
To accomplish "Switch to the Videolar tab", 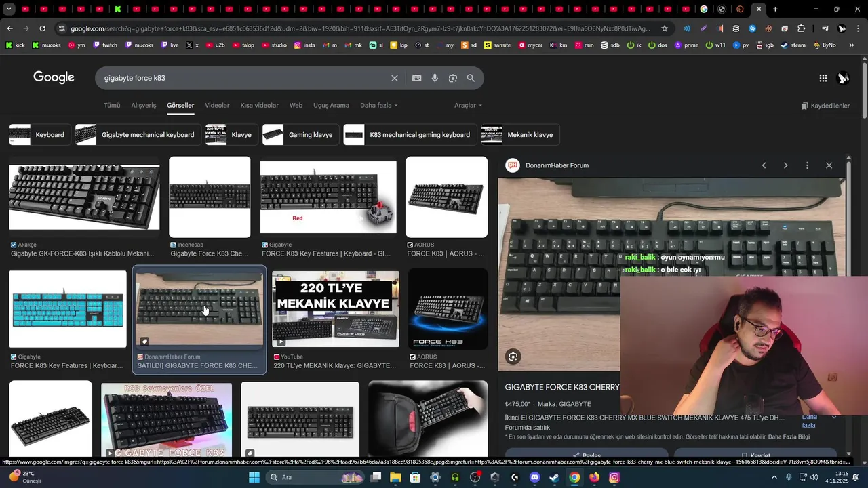I will click(217, 106).
